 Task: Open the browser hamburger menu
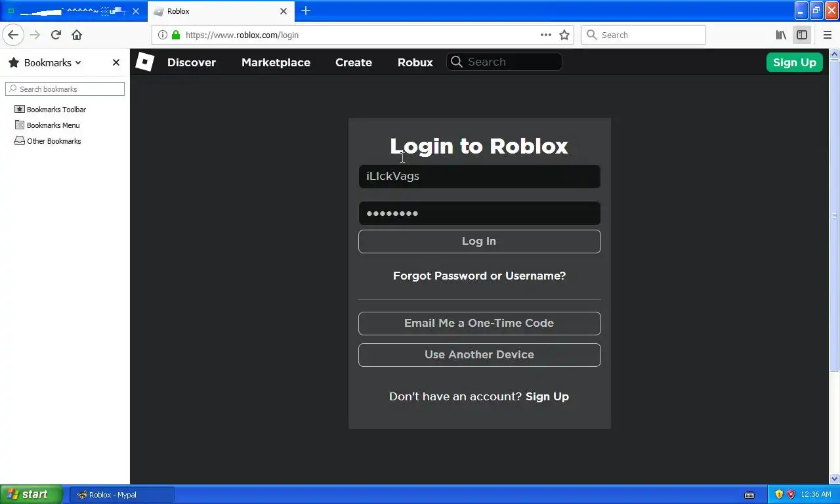(x=828, y=35)
